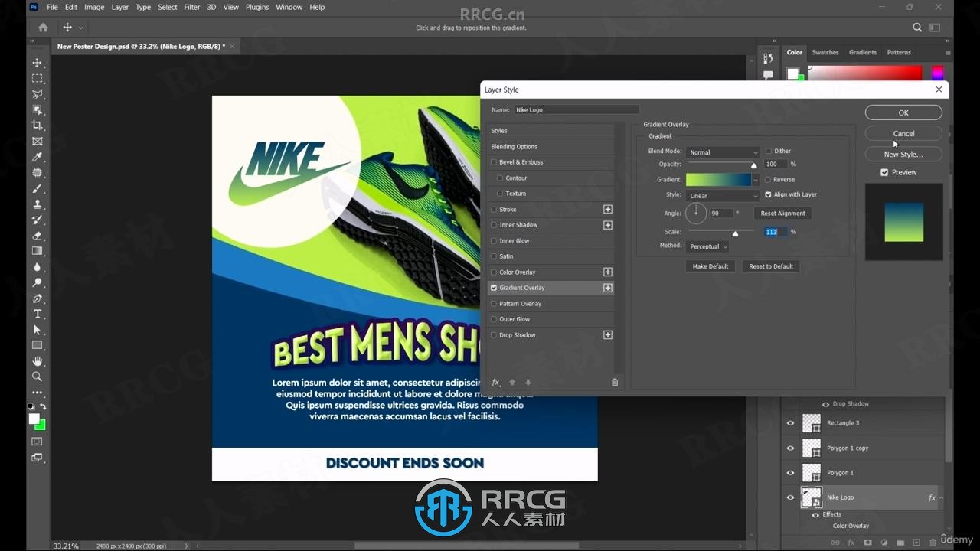Viewport: 980px width, 551px height.
Task: Select the Horizontal Type tool
Action: coord(37,314)
